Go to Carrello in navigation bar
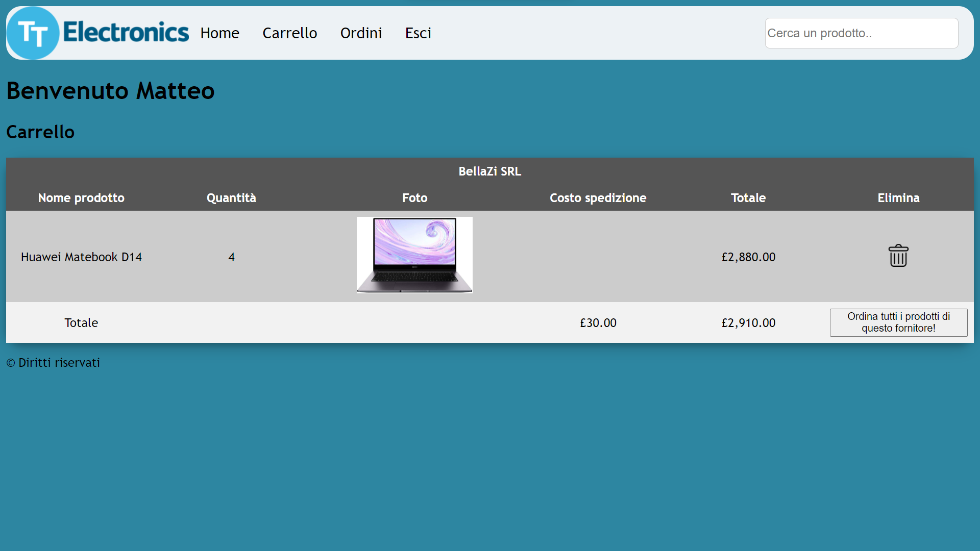The height and width of the screenshot is (551, 980). coord(289,33)
